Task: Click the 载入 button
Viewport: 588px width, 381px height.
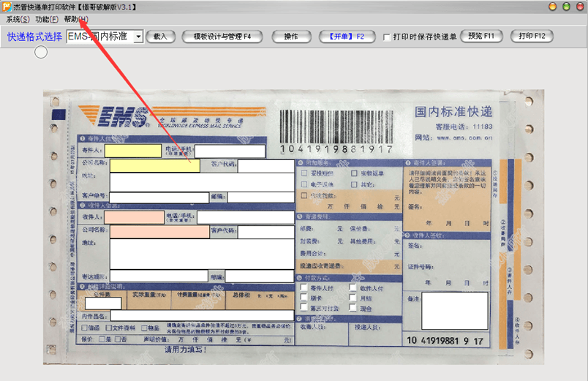Action: (160, 37)
